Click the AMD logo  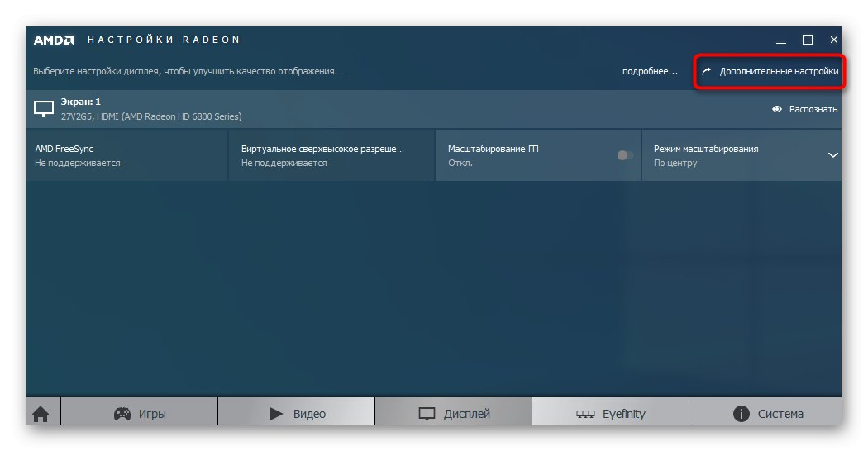pyautogui.click(x=54, y=40)
